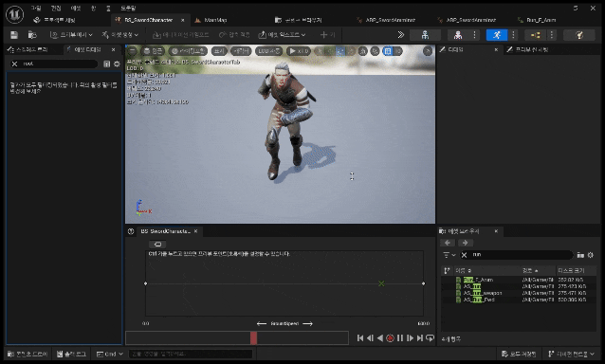The width and height of the screenshot is (605, 364).
Task: Click the blend space panel help icon
Action: pyautogui.click(x=131, y=231)
